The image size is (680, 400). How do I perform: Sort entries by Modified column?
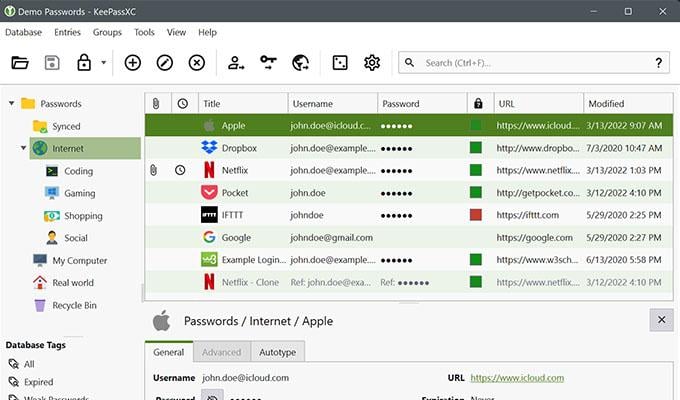(x=628, y=103)
